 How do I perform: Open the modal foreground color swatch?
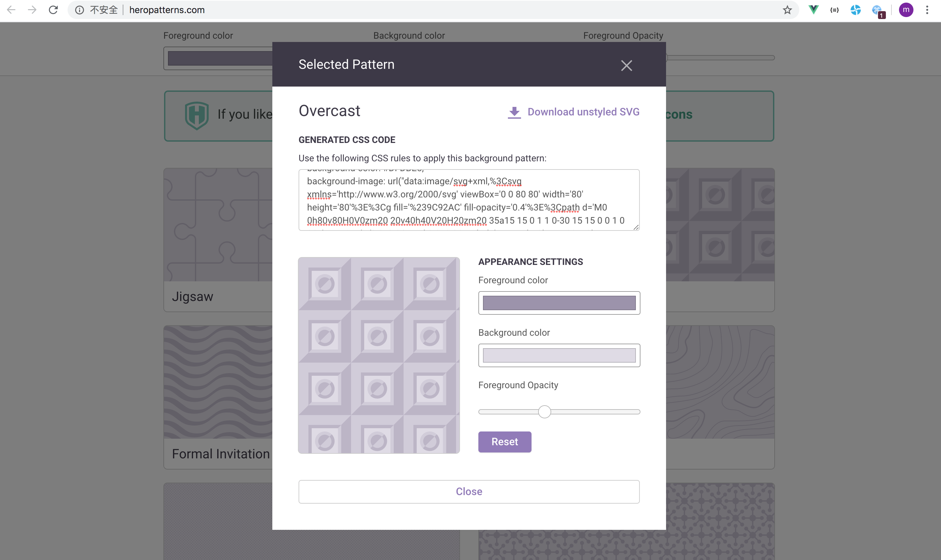[x=559, y=303]
